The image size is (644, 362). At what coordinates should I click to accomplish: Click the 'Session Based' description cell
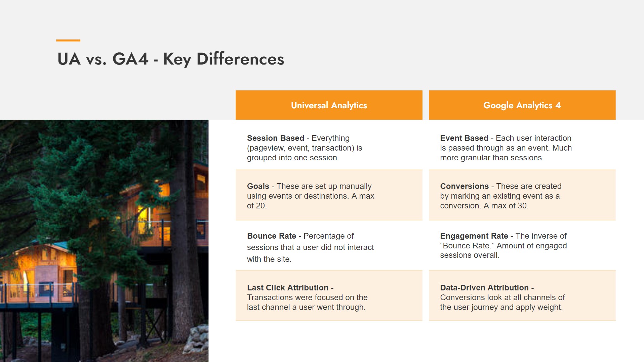pyautogui.click(x=329, y=148)
